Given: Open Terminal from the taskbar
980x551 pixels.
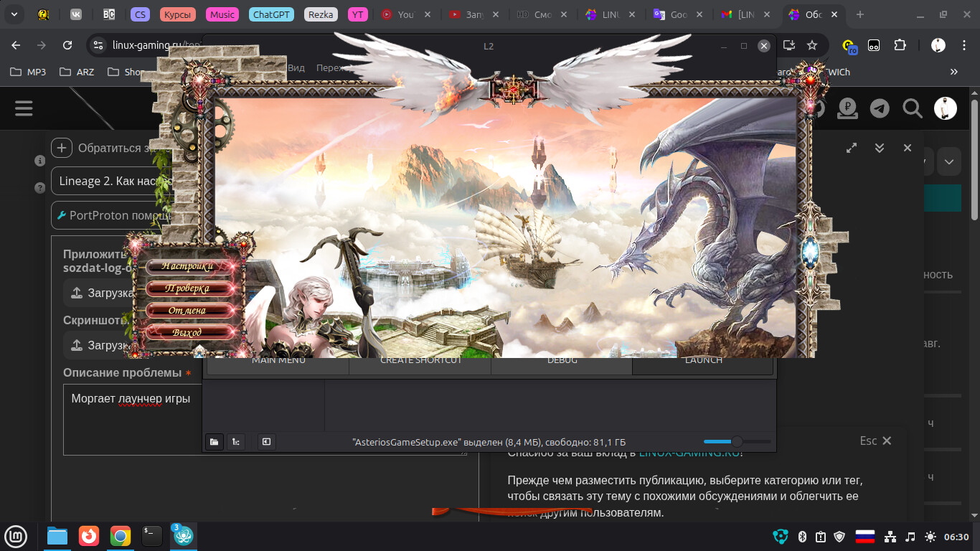Looking at the screenshot, I should [152, 536].
